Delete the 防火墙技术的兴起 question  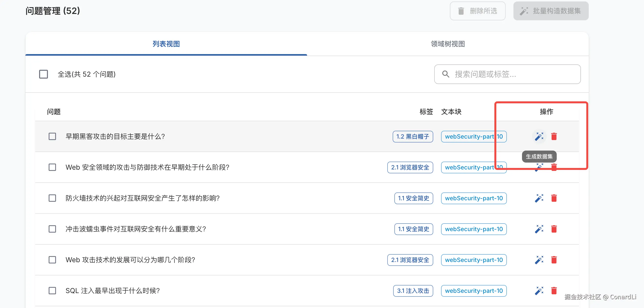[x=554, y=198]
